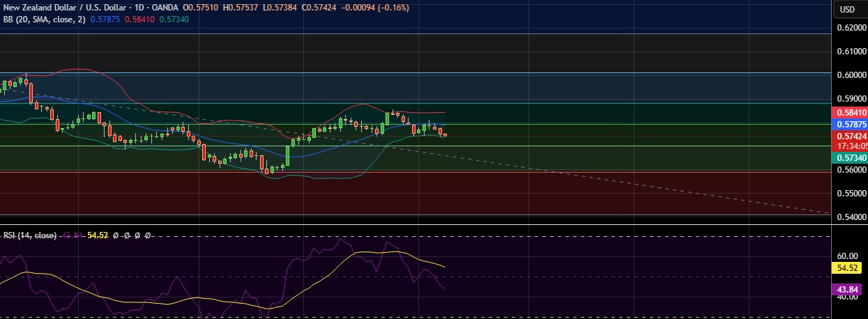Screen dimensions: 868x319
Task: Click the red 0.58410 upper band price tag
Action: pyautogui.click(x=850, y=112)
